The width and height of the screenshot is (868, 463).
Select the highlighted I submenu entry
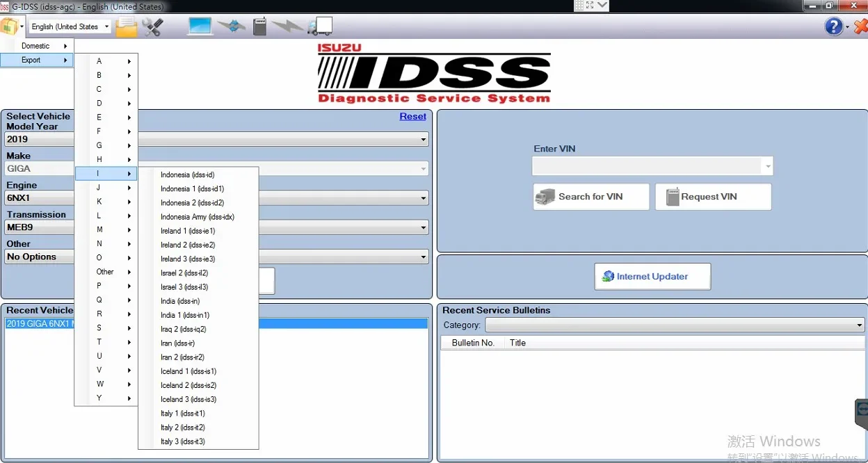[x=106, y=173]
